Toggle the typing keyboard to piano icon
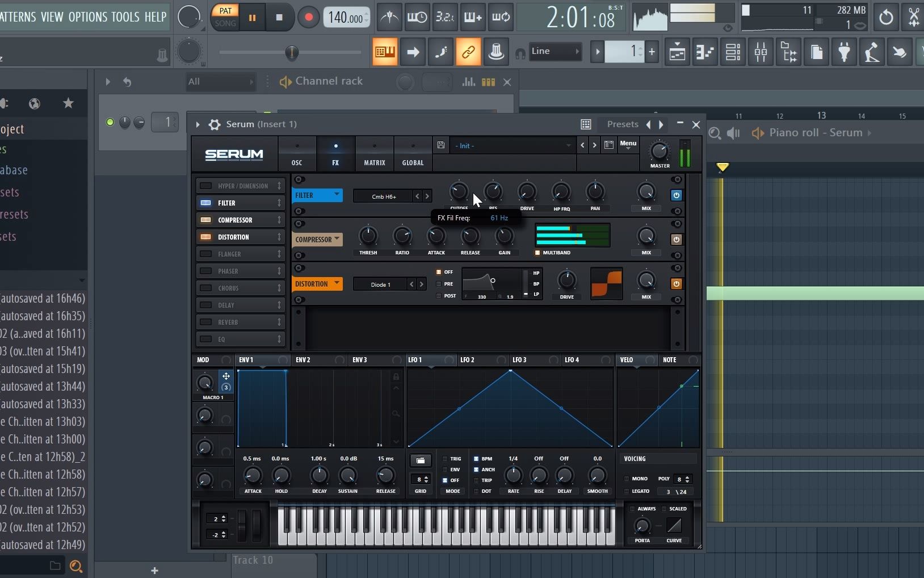This screenshot has height=578, width=924. [x=384, y=52]
